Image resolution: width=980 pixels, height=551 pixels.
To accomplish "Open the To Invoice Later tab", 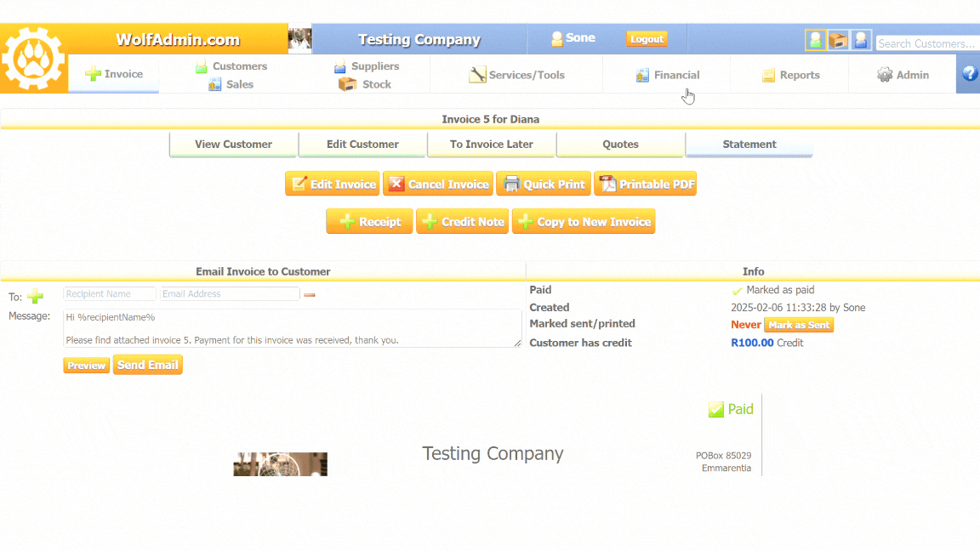I will click(491, 145).
